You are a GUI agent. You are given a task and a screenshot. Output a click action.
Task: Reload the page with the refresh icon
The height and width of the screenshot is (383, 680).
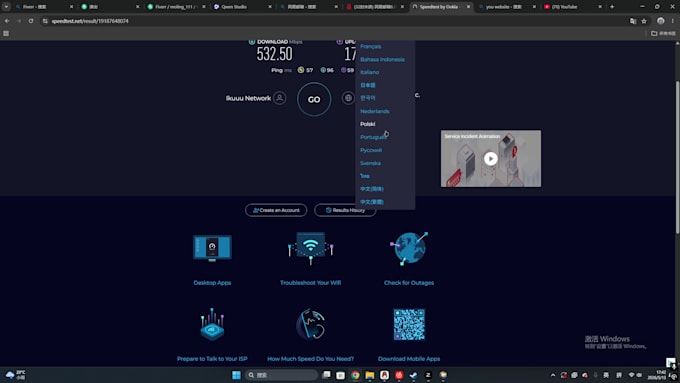click(31, 21)
